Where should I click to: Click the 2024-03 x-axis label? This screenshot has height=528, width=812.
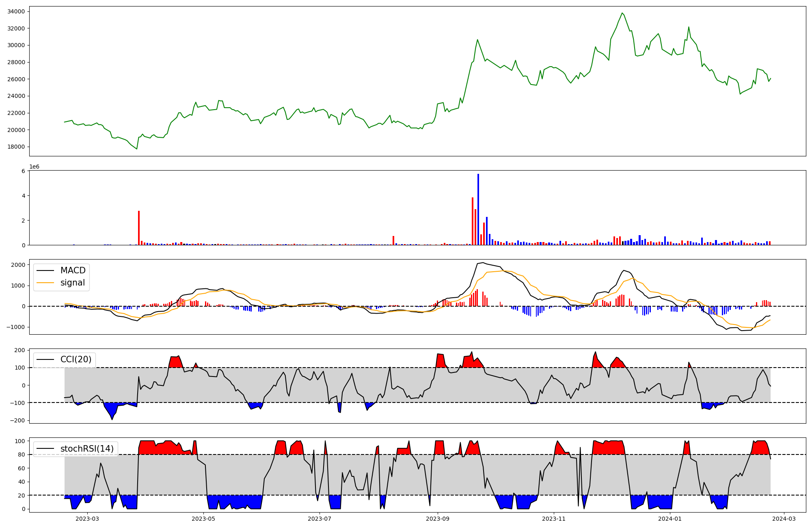784,519
